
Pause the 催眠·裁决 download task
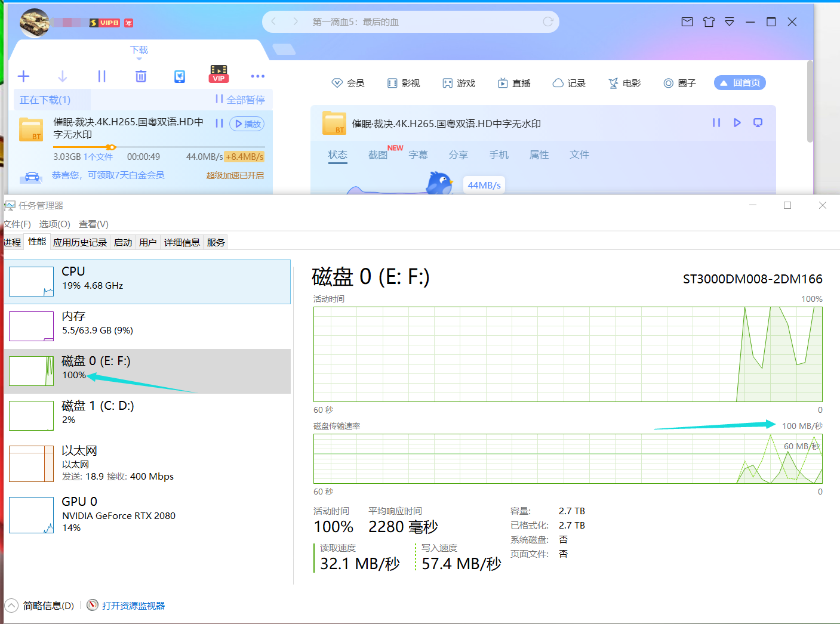pos(219,123)
